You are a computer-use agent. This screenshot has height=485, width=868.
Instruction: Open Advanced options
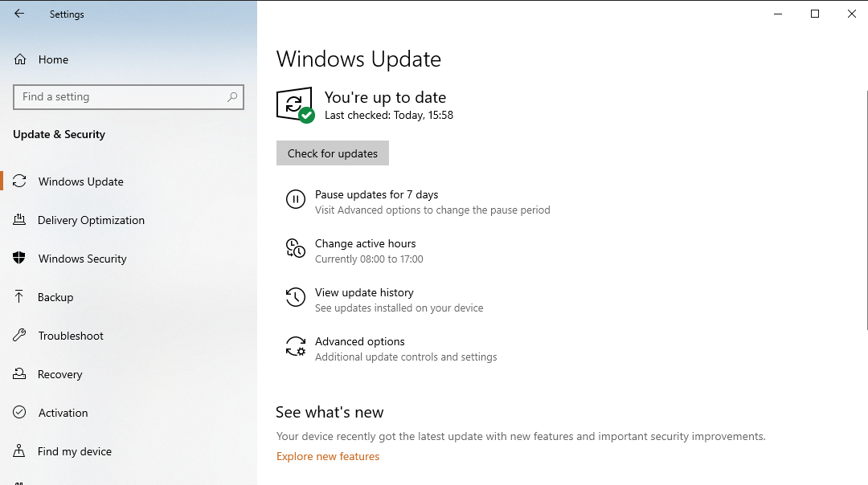tap(360, 342)
